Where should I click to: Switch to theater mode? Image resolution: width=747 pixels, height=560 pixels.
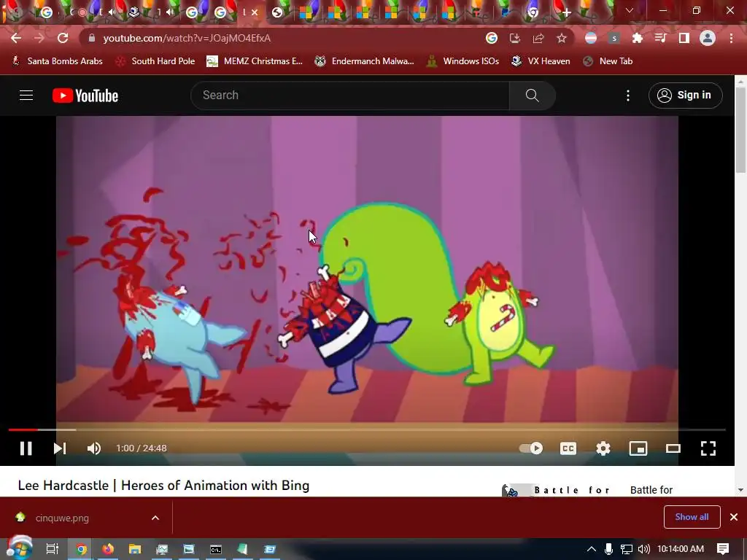pyautogui.click(x=673, y=448)
